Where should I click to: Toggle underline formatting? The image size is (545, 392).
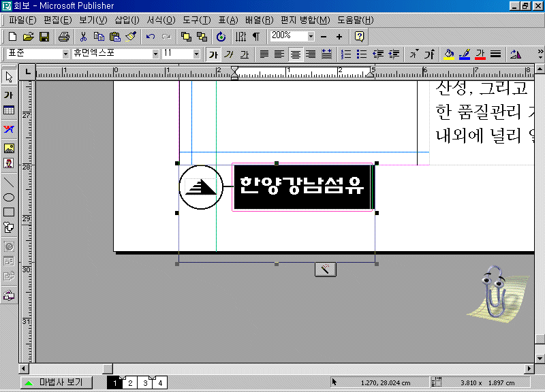(245, 54)
